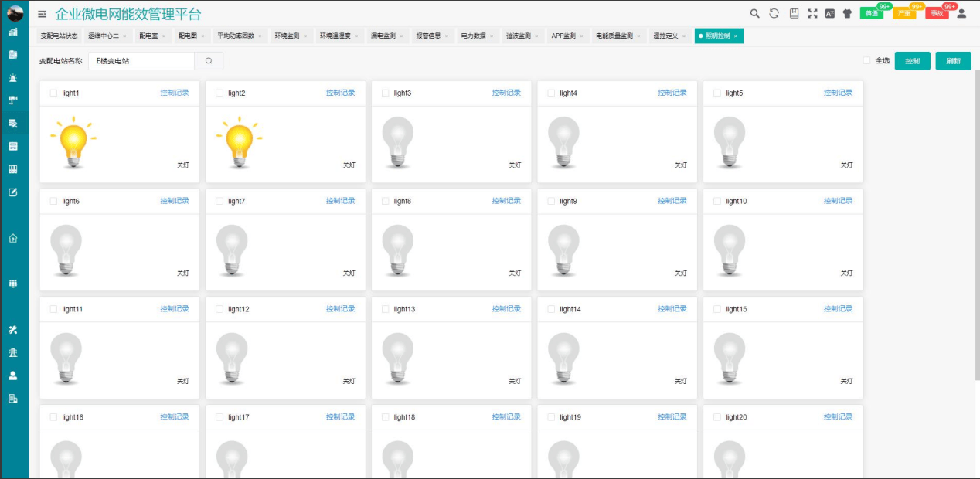Click the 刷新 button
This screenshot has height=479, width=980.
coord(953,61)
